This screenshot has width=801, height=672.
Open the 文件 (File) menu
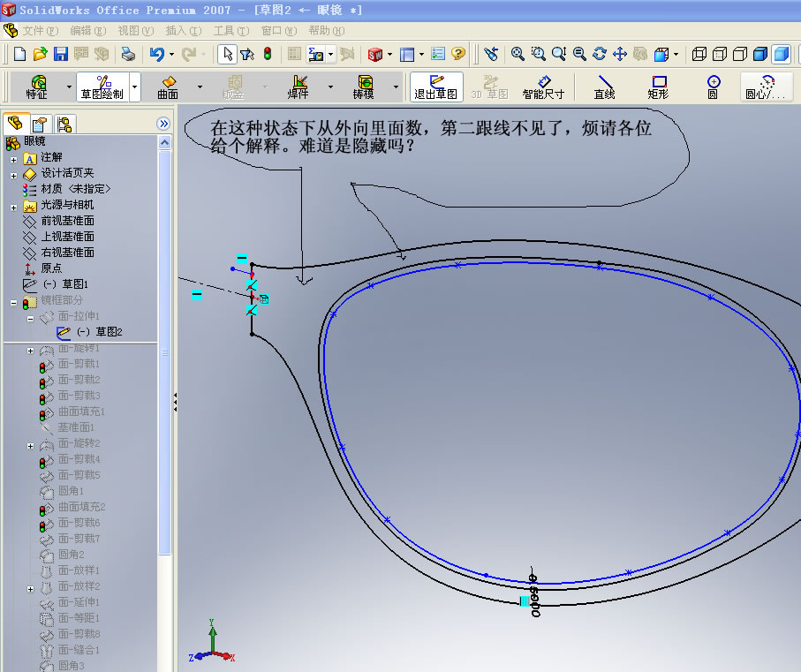tap(41, 31)
